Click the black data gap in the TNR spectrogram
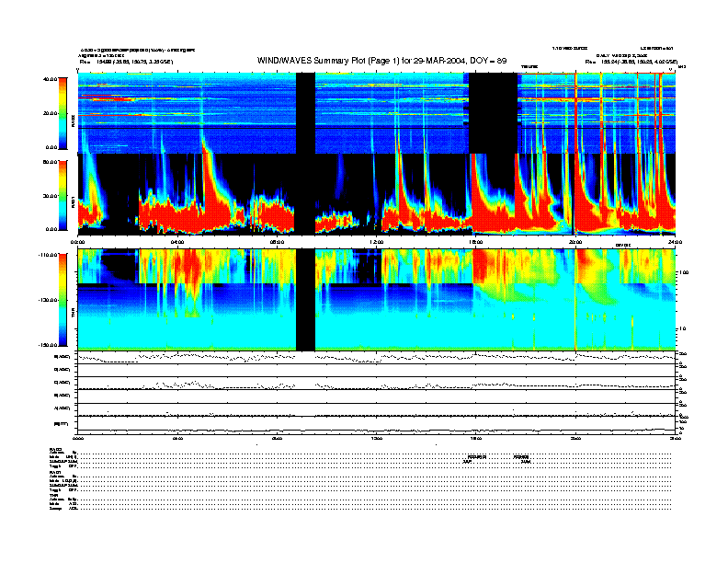 click(x=305, y=299)
